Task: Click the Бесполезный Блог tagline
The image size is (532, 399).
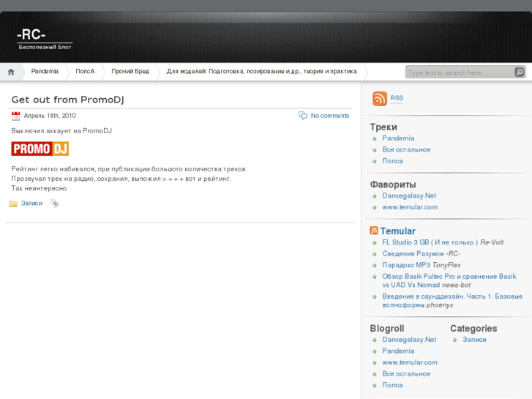Action: coord(45,47)
